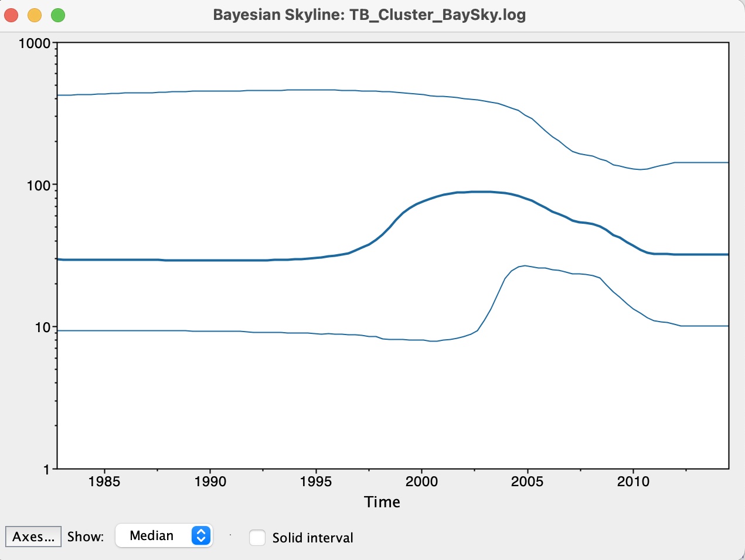Click the Time x-axis label
The height and width of the screenshot is (560, 745).
coord(382,502)
